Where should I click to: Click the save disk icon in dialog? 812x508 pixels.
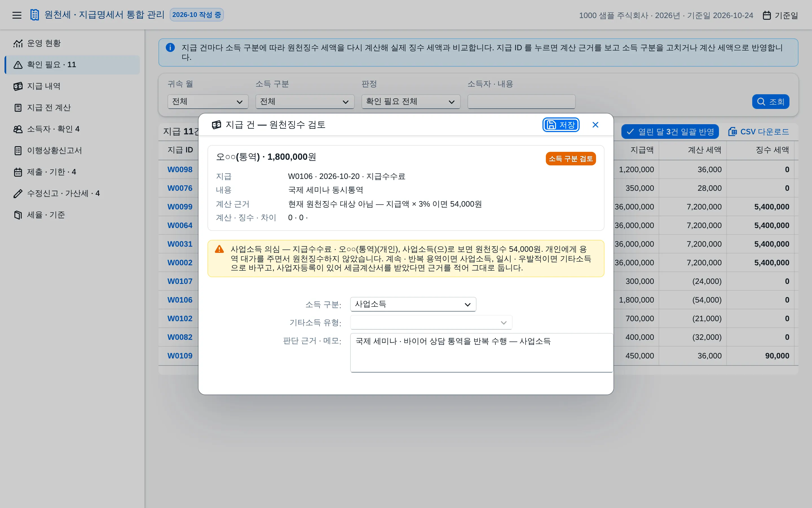click(x=551, y=125)
